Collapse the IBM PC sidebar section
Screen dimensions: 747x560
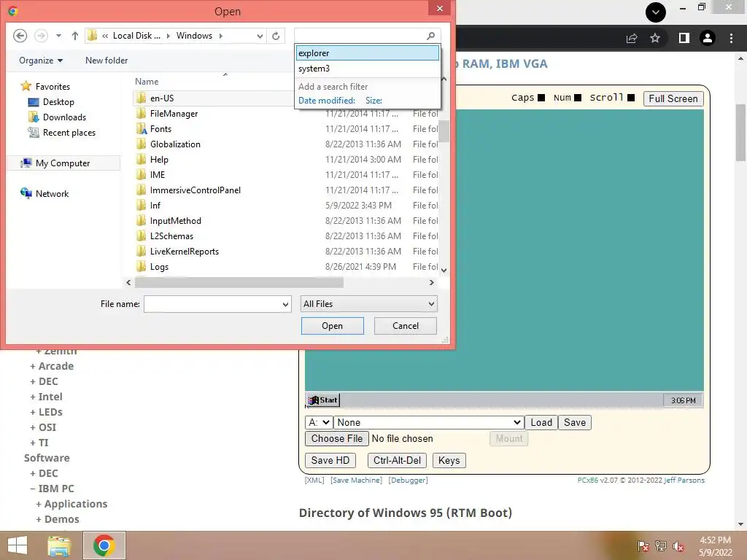click(x=52, y=489)
